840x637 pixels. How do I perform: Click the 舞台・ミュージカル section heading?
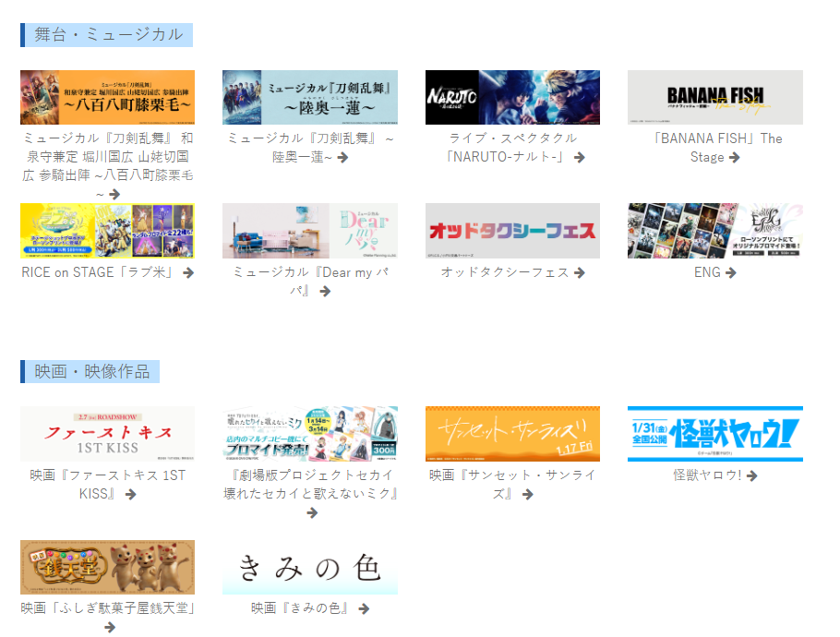(x=106, y=35)
